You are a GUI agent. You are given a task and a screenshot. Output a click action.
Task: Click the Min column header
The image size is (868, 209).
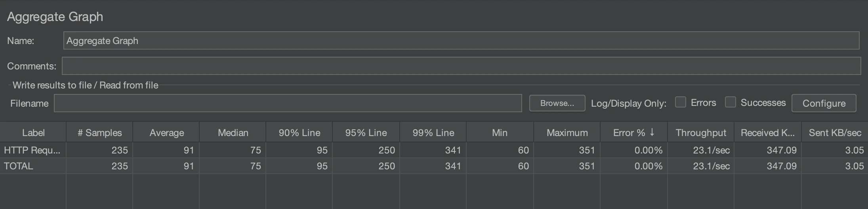[500, 133]
